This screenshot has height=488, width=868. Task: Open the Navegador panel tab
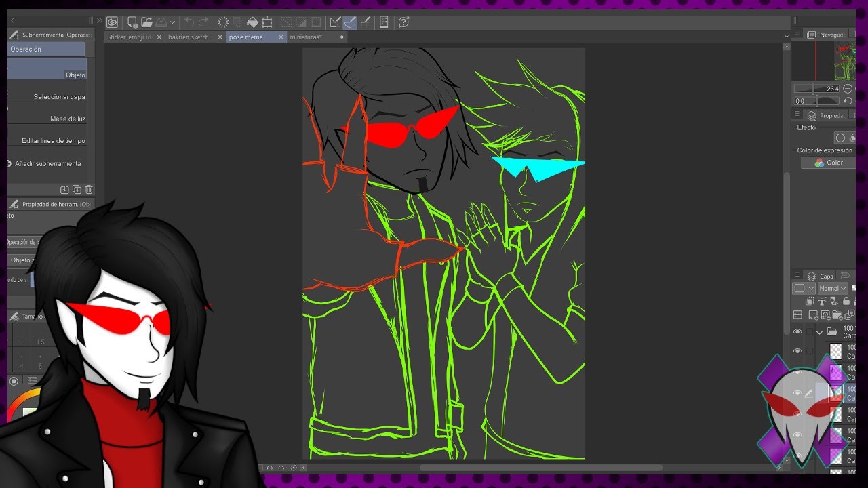827,35
